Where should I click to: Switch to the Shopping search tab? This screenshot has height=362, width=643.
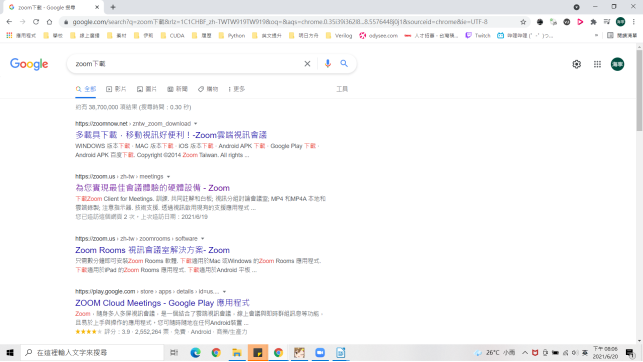(208, 89)
